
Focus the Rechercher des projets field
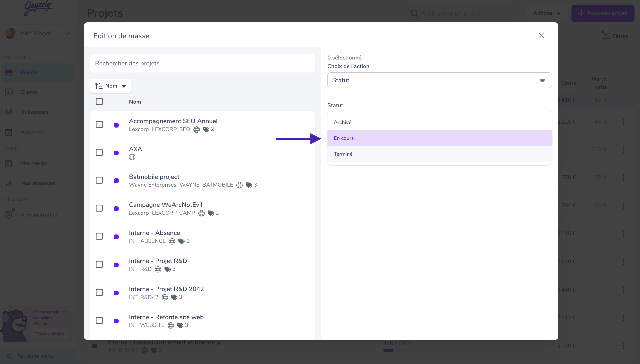pyautogui.click(x=202, y=63)
